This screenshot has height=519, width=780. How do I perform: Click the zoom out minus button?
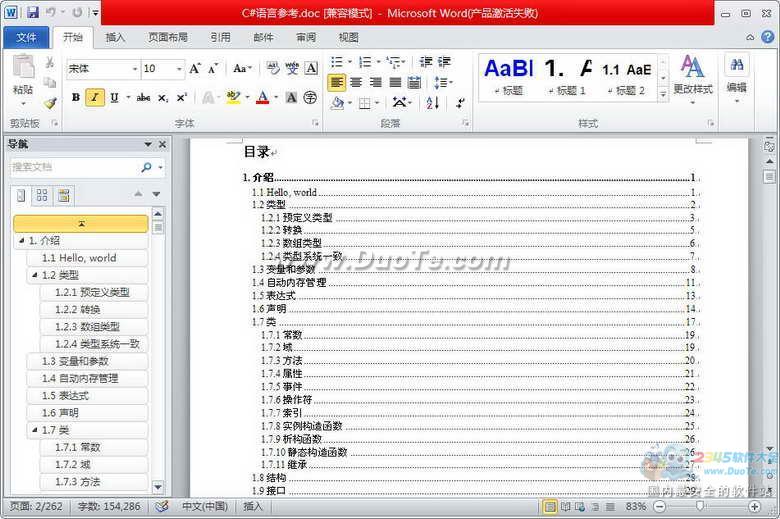coord(660,507)
